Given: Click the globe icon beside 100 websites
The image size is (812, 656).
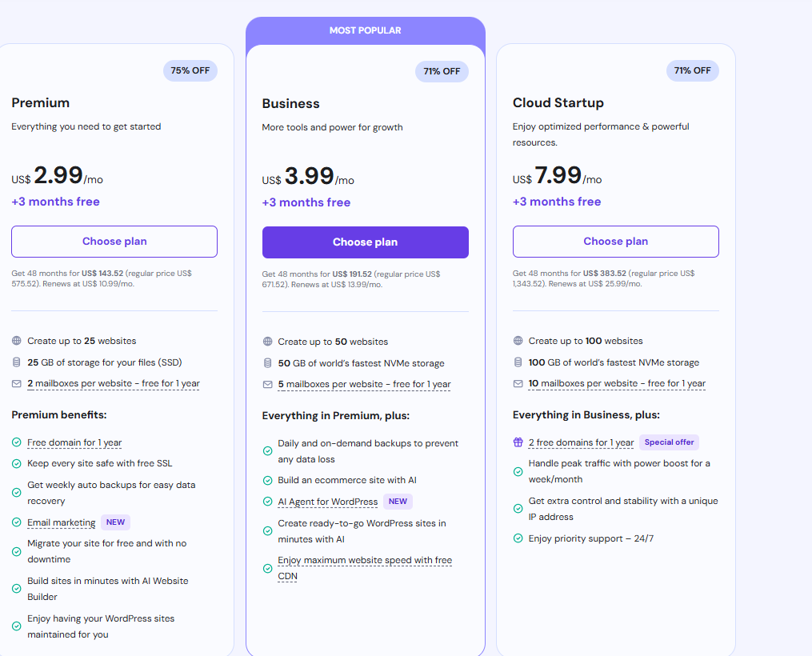Looking at the screenshot, I should pyautogui.click(x=518, y=341).
